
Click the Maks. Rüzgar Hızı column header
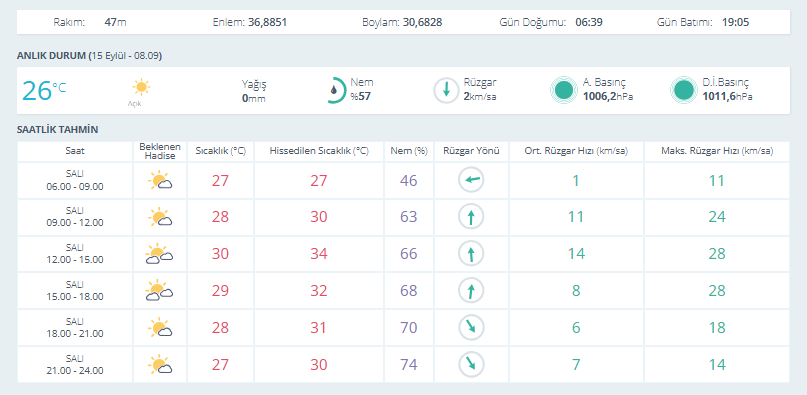click(x=716, y=151)
